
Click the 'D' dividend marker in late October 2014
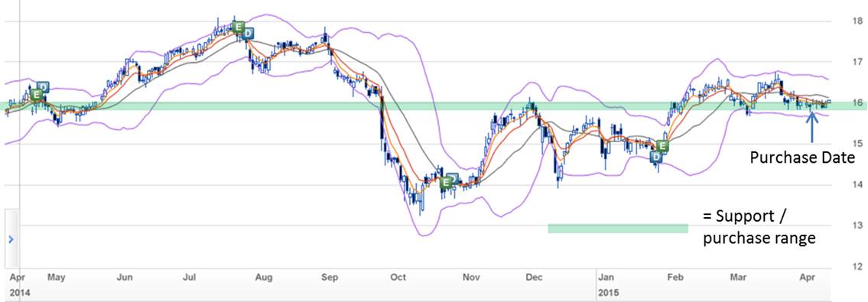(454, 179)
